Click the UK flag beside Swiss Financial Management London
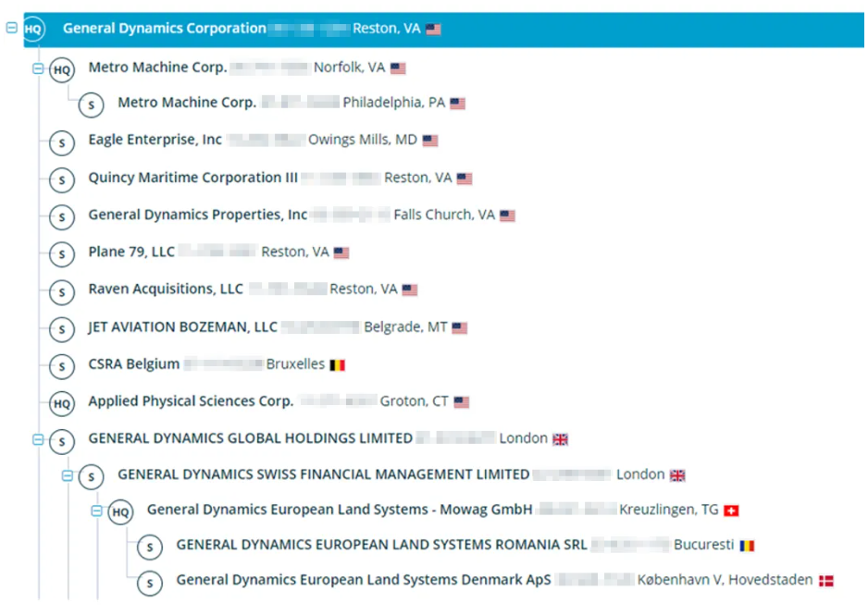The image size is (868, 615). point(677,475)
